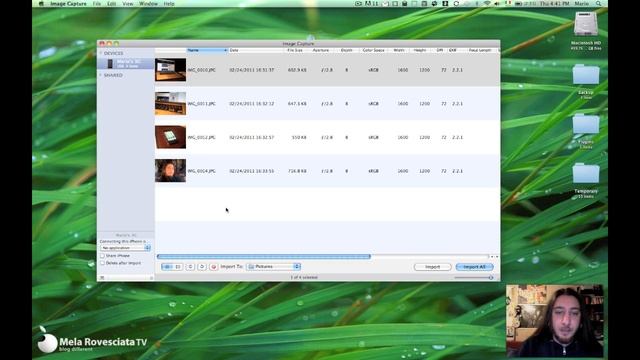The height and width of the screenshot is (360, 640).
Task: Click the Aperture column header
Action: (x=321, y=50)
